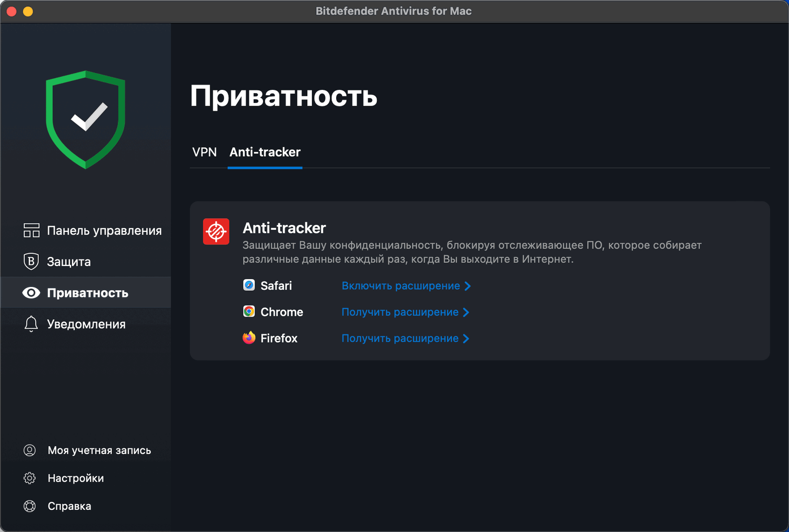Click the Справка lifebuoy icon
789x532 pixels.
(29, 506)
